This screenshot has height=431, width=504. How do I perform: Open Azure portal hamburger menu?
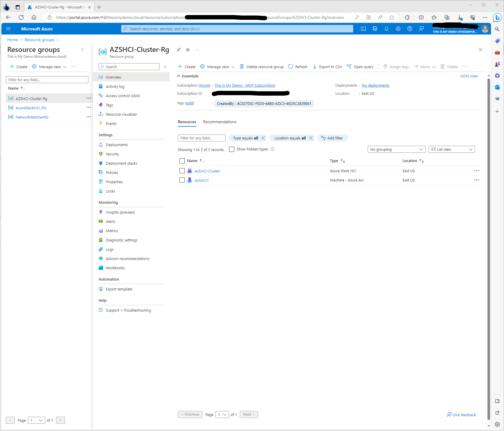(8, 29)
